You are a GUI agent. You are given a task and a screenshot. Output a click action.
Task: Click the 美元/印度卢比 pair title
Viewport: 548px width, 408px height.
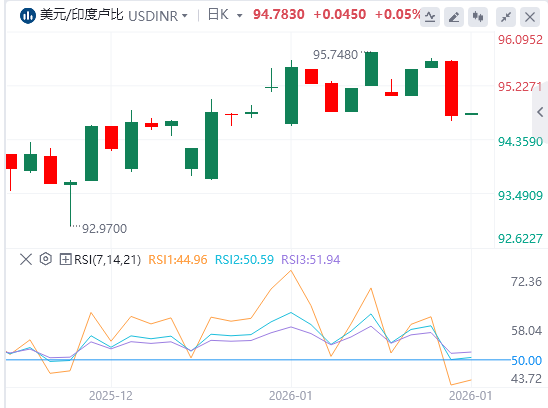tap(81, 15)
